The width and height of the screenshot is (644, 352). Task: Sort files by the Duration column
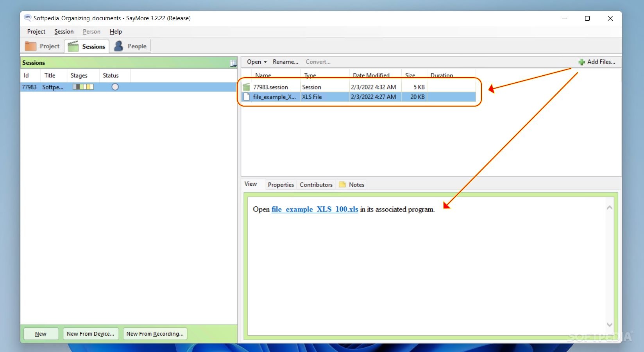pos(451,74)
